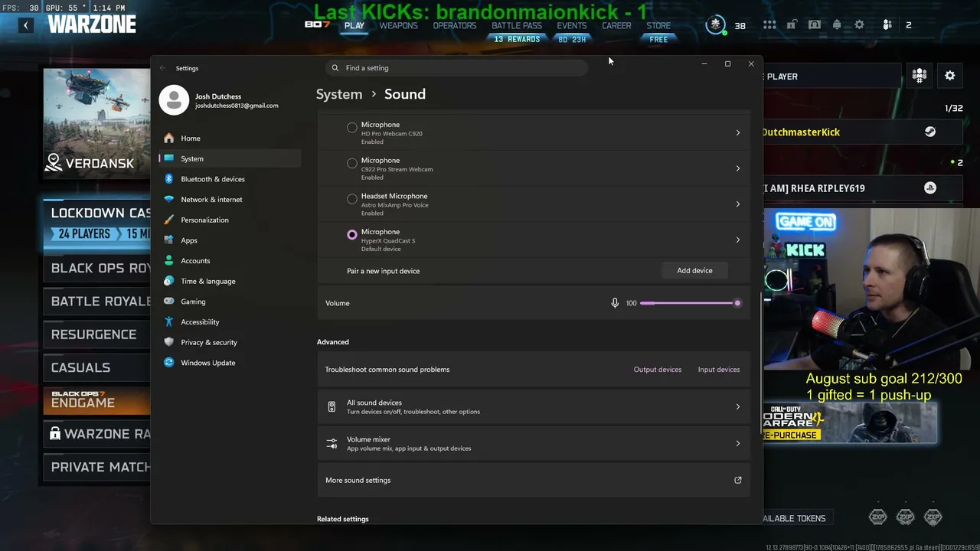Screen dimensions: 980x551
Task: Click the More sound settings external link icon
Action: (738, 481)
